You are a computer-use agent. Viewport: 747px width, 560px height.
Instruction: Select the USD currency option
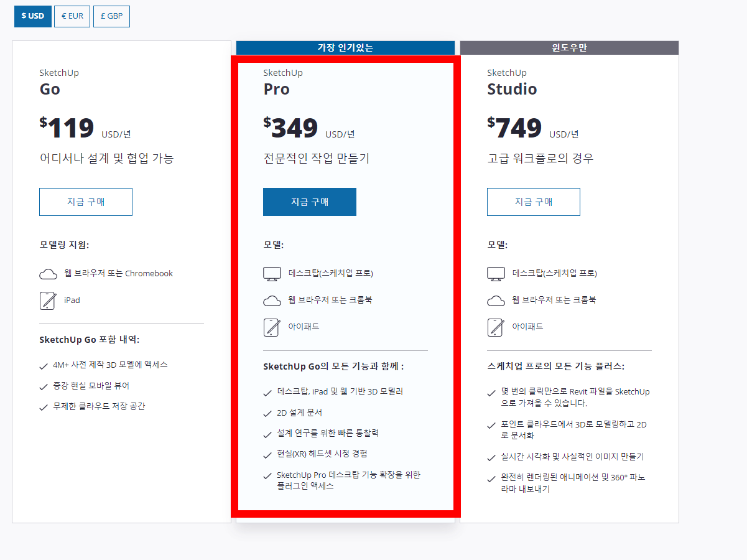(x=32, y=16)
